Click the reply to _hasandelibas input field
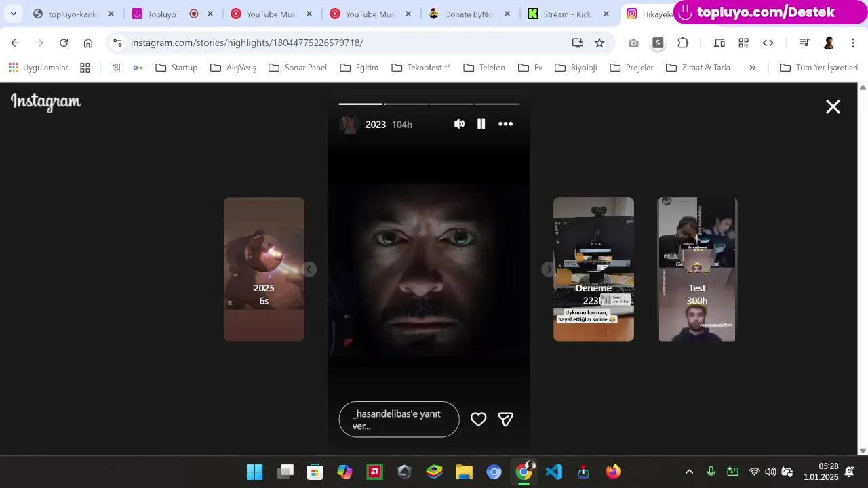 399,420
